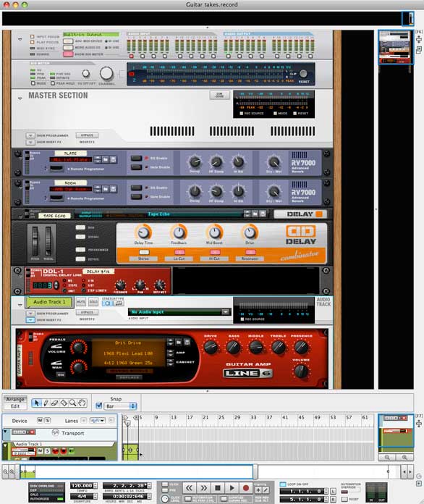The image size is (424, 504).
Task: Click Reset button under Automation Override
Action: [x=344, y=499]
